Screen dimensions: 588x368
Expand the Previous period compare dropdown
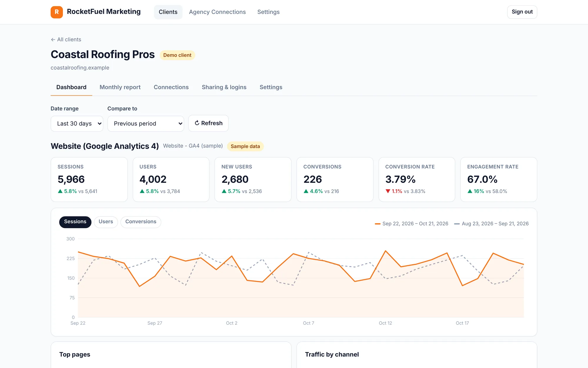pos(146,124)
